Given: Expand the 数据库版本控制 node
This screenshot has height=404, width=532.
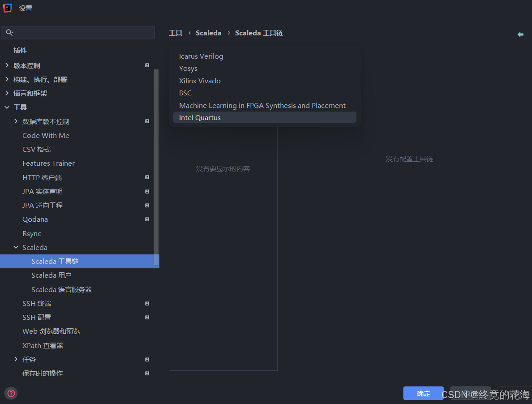Looking at the screenshot, I should pos(16,121).
